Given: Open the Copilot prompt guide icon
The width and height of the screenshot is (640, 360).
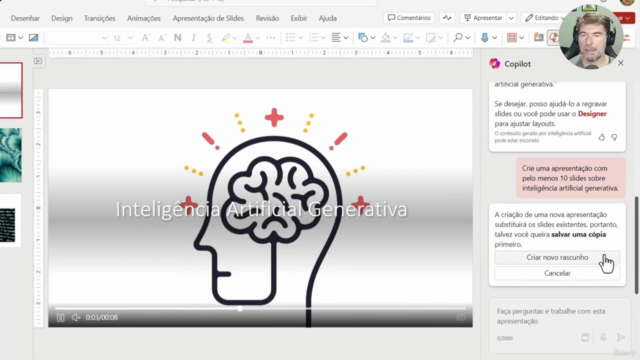Looking at the screenshot, I should pos(585,337).
